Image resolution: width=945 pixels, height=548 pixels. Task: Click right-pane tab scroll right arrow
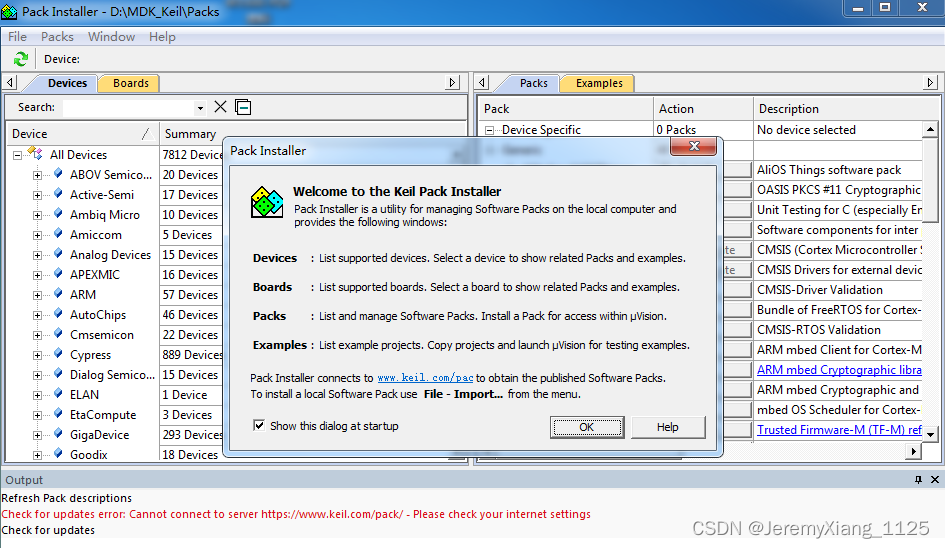[x=931, y=82]
